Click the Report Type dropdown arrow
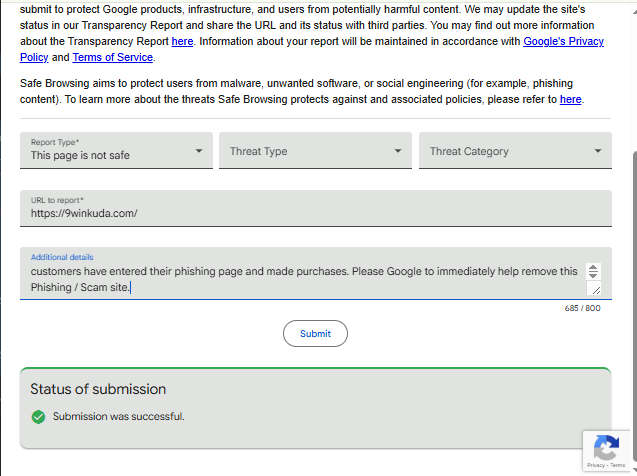This screenshot has height=476, width=637. coord(199,151)
